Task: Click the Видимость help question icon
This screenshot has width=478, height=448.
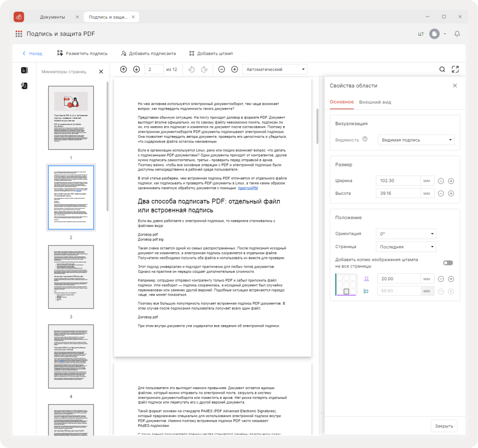Action: [365, 139]
